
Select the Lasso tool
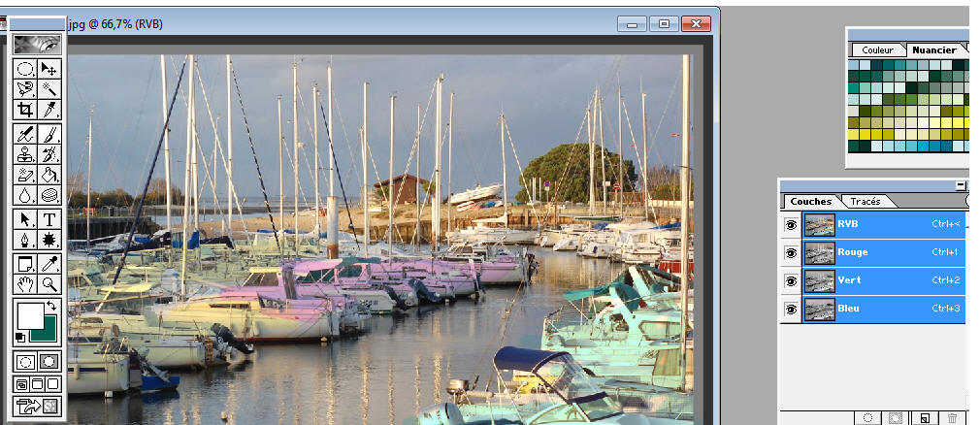coord(25,88)
